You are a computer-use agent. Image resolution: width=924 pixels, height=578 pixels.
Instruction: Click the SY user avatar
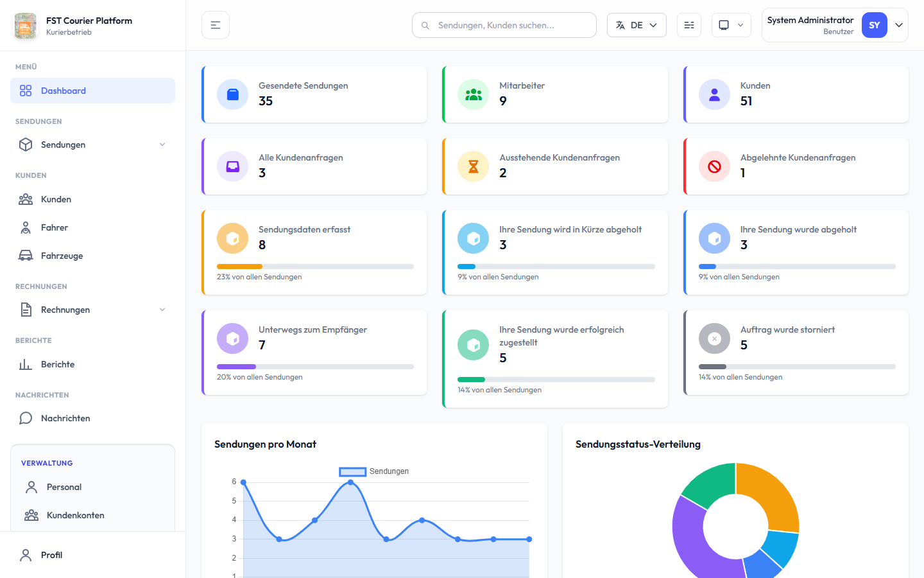click(874, 25)
